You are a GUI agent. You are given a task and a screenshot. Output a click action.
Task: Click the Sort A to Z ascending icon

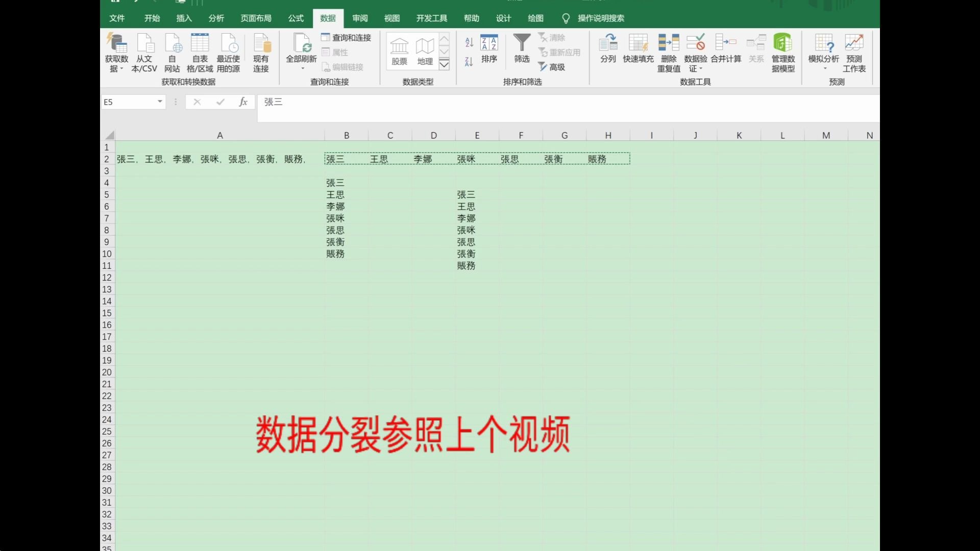tap(469, 42)
